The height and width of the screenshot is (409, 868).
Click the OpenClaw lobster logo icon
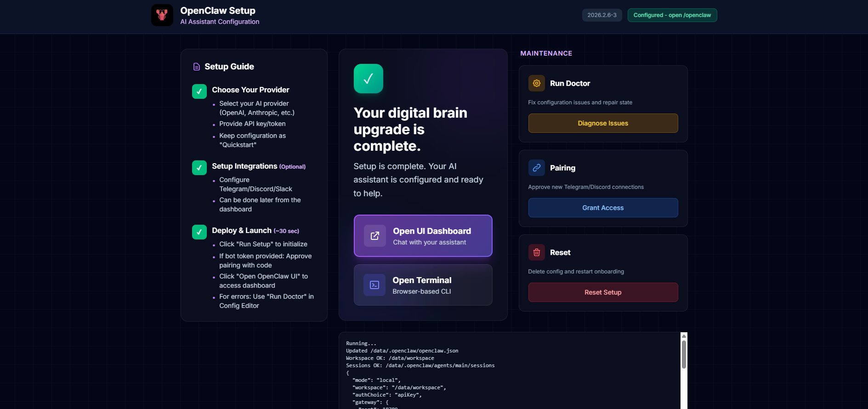[x=162, y=15]
